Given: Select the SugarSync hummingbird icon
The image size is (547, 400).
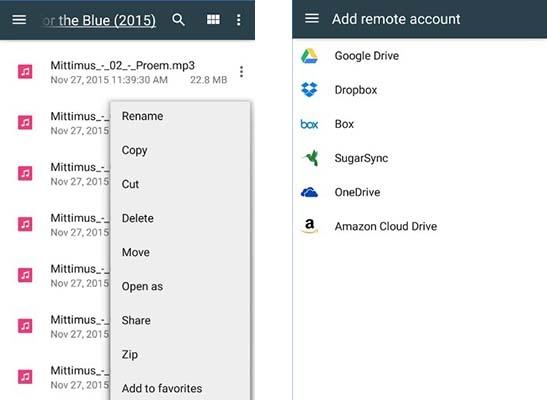Looking at the screenshot, I should pyautogui.click(x=310, y=158).
